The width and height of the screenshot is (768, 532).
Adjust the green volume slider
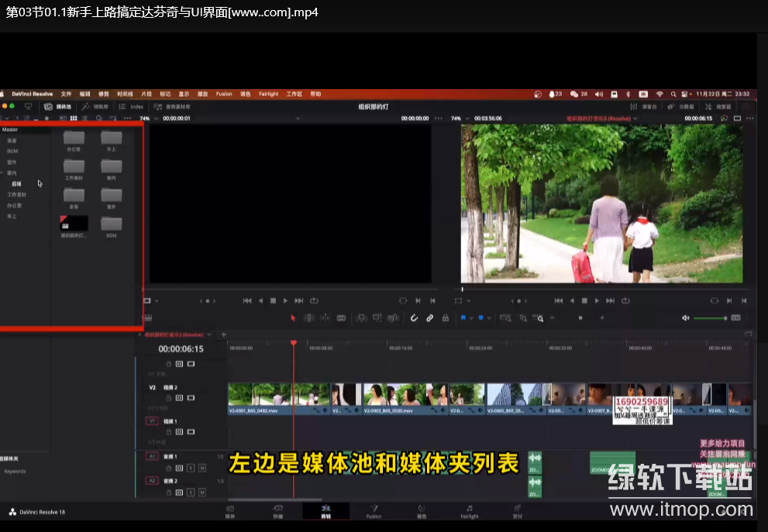click(709, 318)
